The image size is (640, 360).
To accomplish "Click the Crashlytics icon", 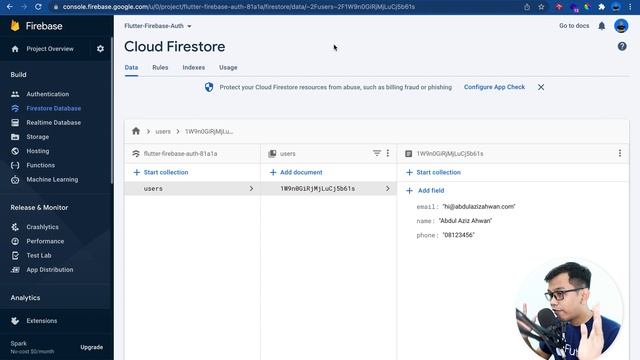I will coord(15,227).
